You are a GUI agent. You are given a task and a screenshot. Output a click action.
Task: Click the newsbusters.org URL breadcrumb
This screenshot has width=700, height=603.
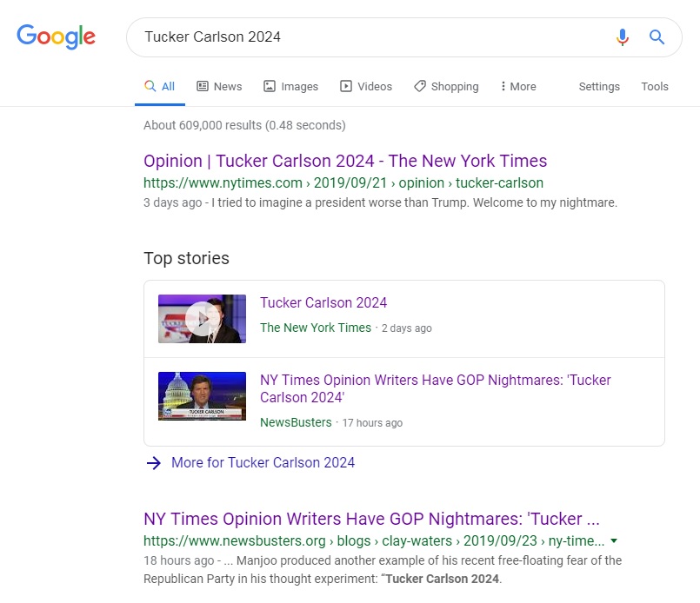tap(374, 541)
